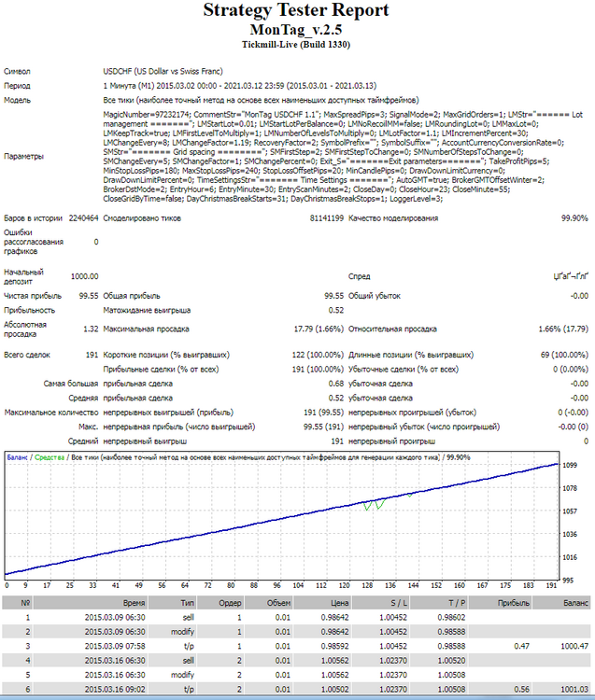595x700 pixels.
Task: Select the value "99.55 (191)"
Action: (x=323, y=427)
